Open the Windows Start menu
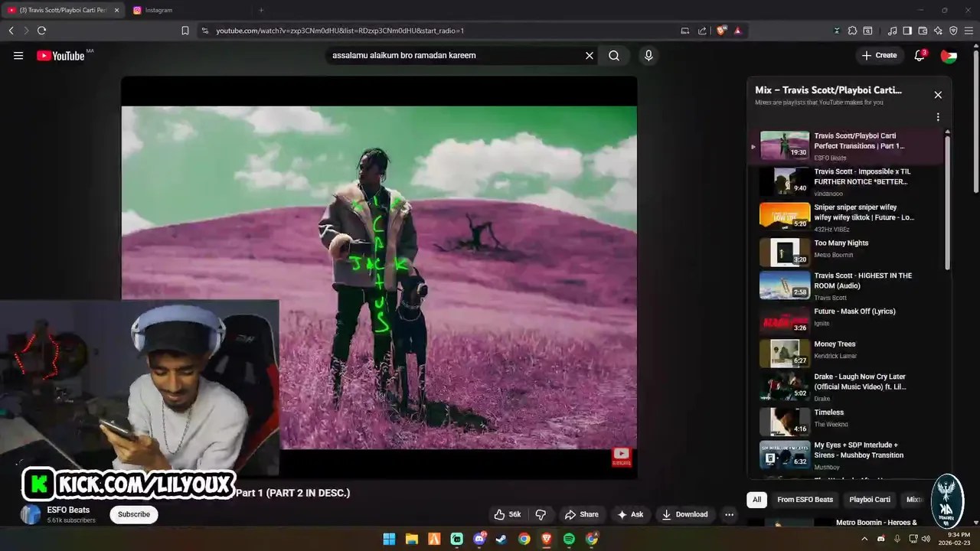 389,539
